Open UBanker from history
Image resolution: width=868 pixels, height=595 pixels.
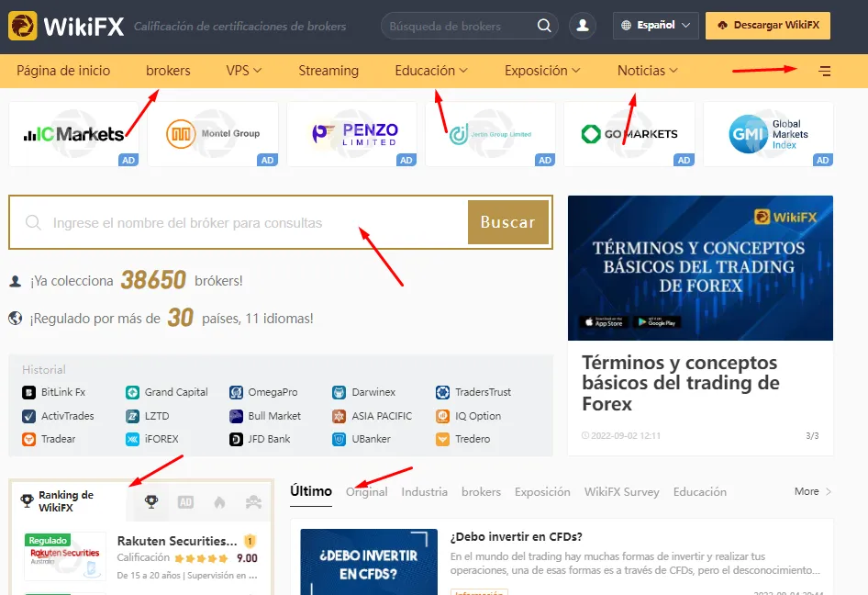[362, 439]
